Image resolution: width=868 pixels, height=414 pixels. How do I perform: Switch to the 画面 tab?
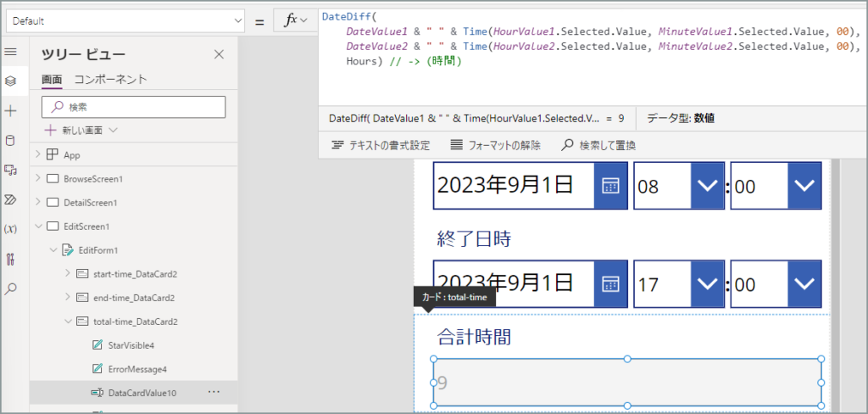(x=52, y=80)
